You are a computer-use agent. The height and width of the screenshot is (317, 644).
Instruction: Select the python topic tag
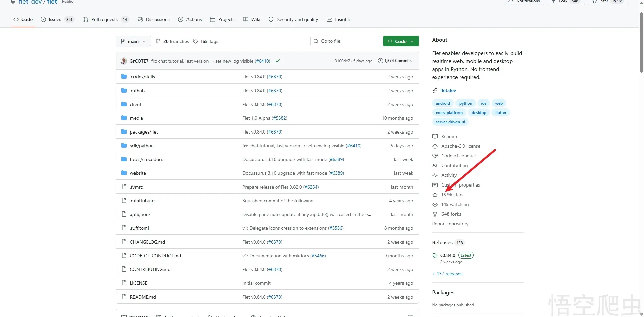(x=465, y=103)
